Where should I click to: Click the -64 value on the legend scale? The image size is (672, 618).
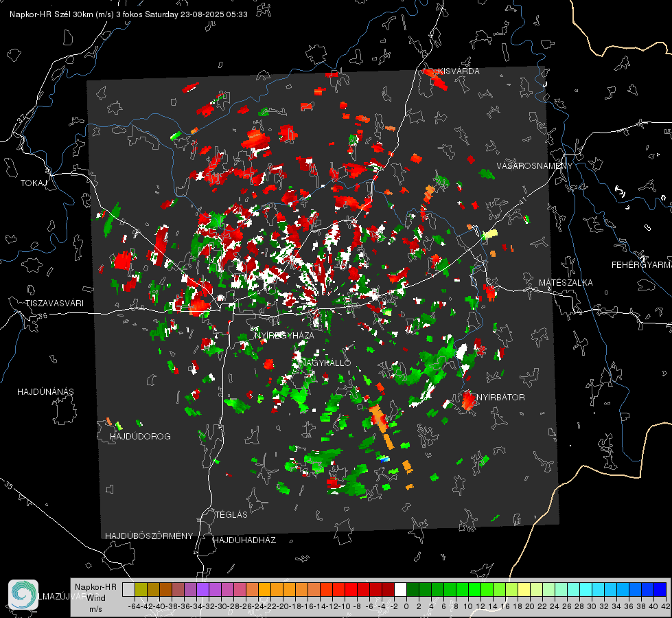134,606
